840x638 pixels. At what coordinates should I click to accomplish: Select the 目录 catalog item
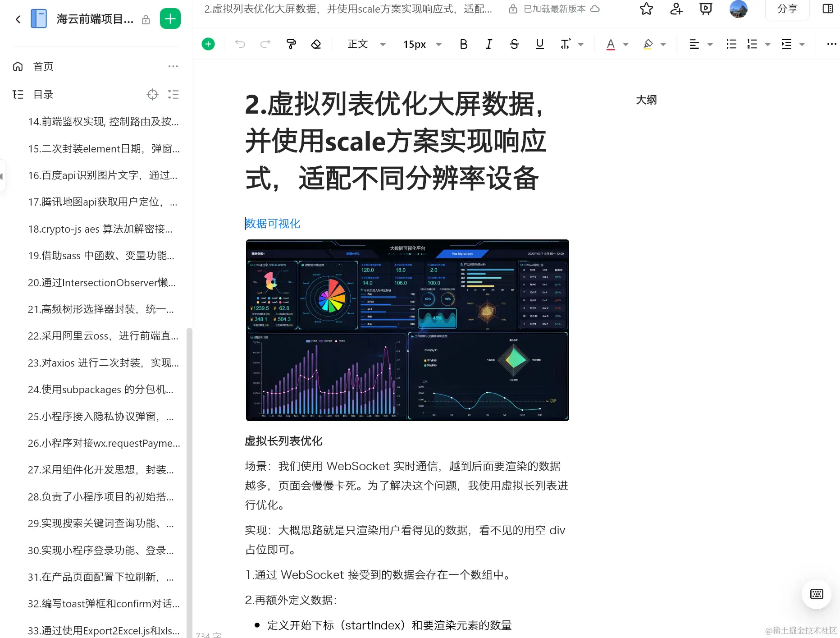pos(43,95)
